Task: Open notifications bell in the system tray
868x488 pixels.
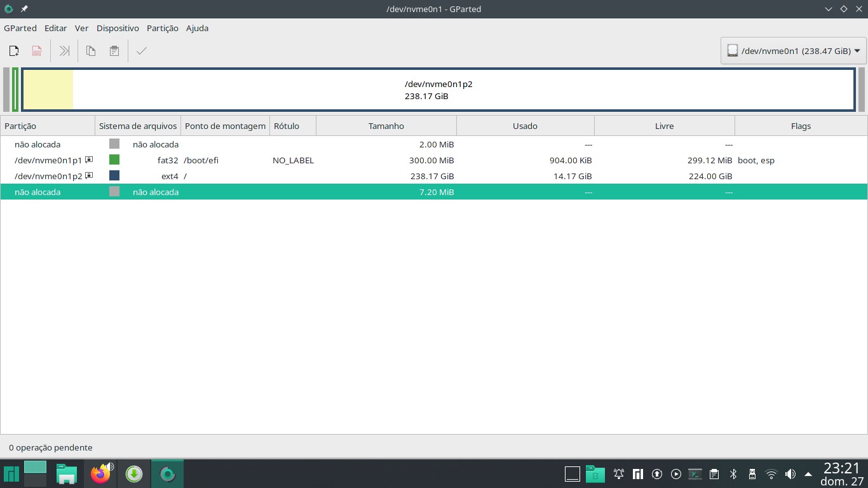Action: coord(619,474)
